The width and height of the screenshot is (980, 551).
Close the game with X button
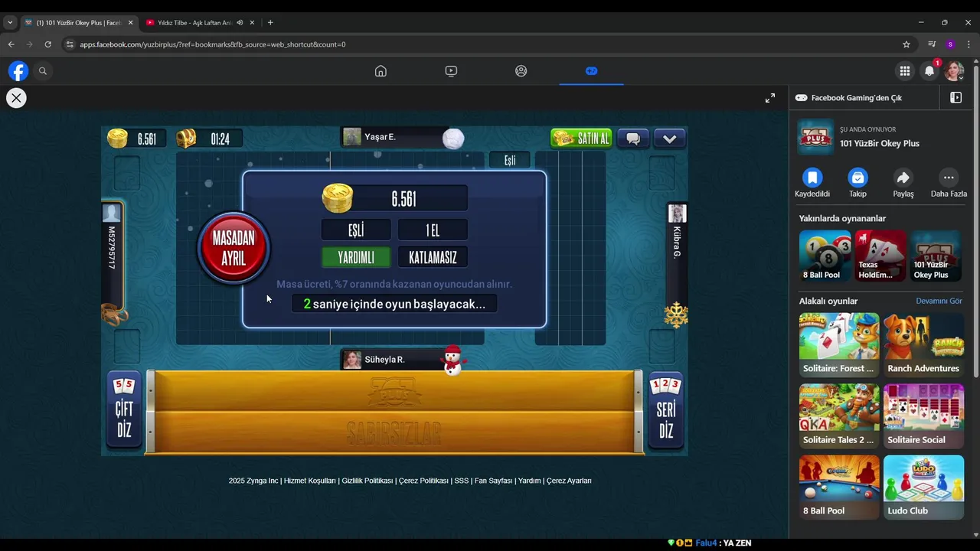[x=16, y=98]
